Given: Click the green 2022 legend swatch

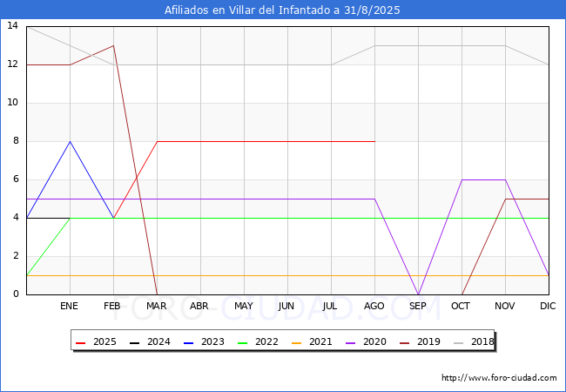Looking at the screenshot, I should 243,342.
